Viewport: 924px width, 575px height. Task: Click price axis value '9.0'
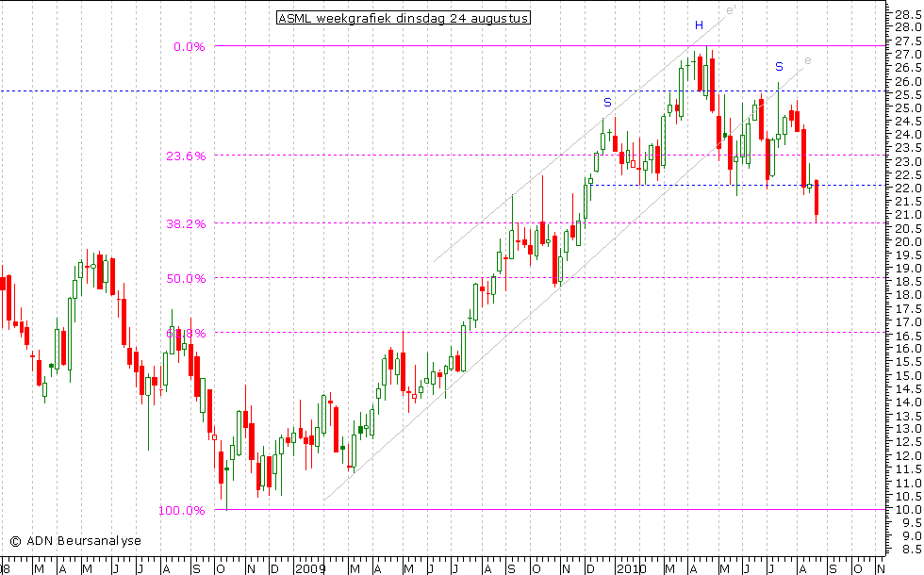(x=911, y=535)
